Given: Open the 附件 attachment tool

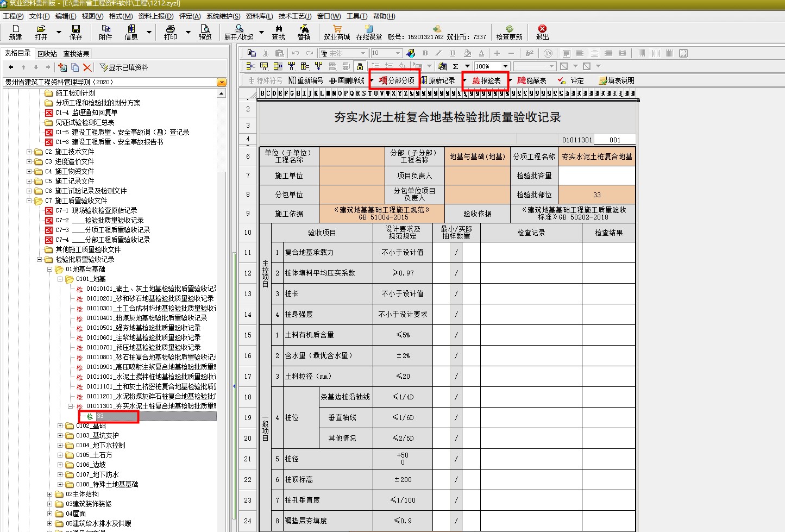Looking at the screenshot, I should [105, 33].
